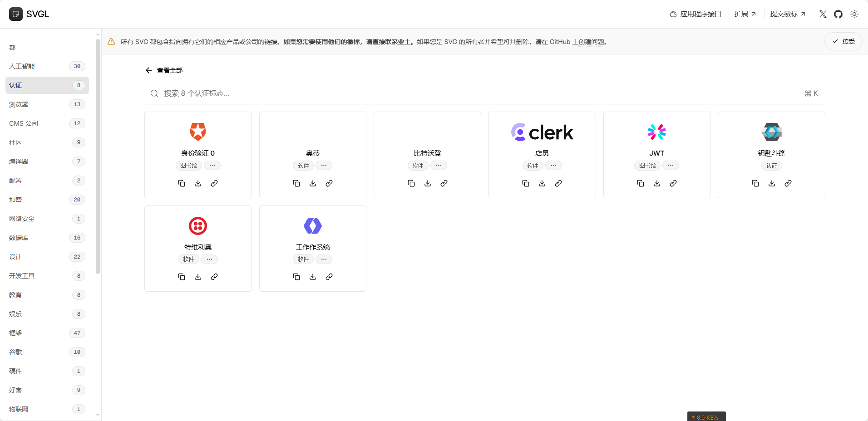Download the 工作作系统 logo
The width and height of the screenshot is (868, 421).
click(313, 277)
